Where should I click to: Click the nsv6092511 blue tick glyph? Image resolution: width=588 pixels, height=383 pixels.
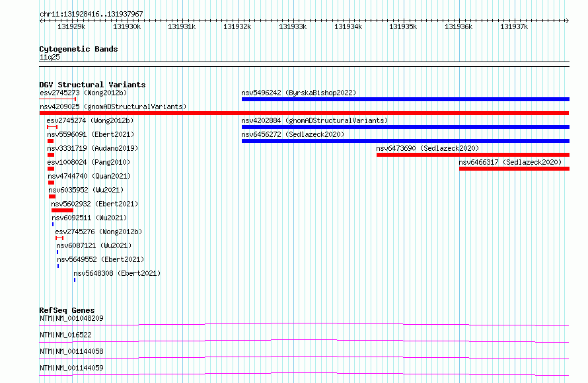click(x=53, y=224)
